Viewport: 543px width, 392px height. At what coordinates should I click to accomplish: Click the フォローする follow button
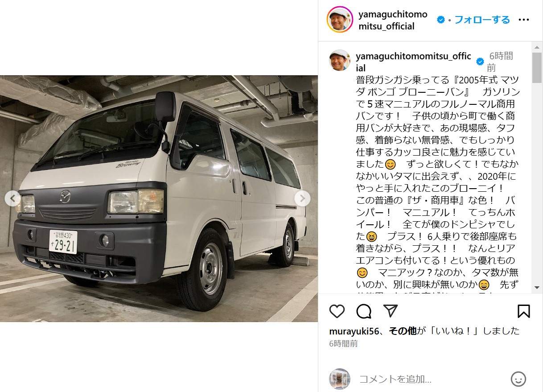[482, 20]
